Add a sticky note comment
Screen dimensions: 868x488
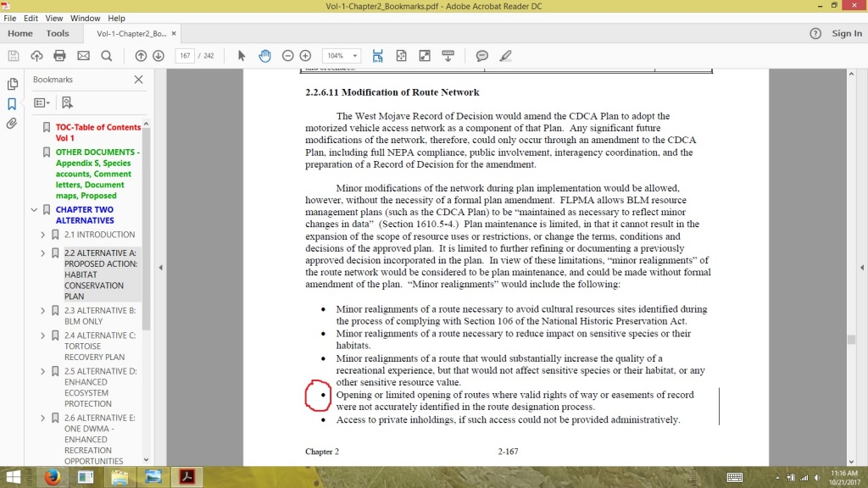coord(482,55)
